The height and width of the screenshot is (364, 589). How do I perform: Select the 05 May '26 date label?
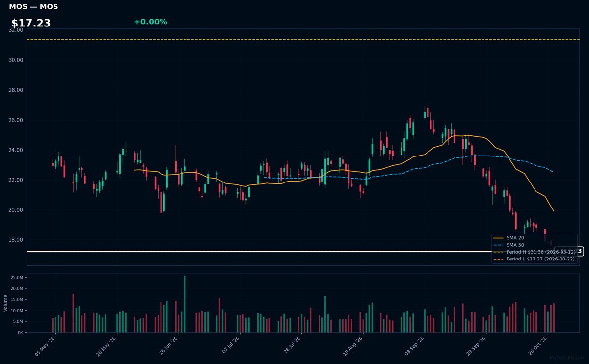[x=45, y=346]
